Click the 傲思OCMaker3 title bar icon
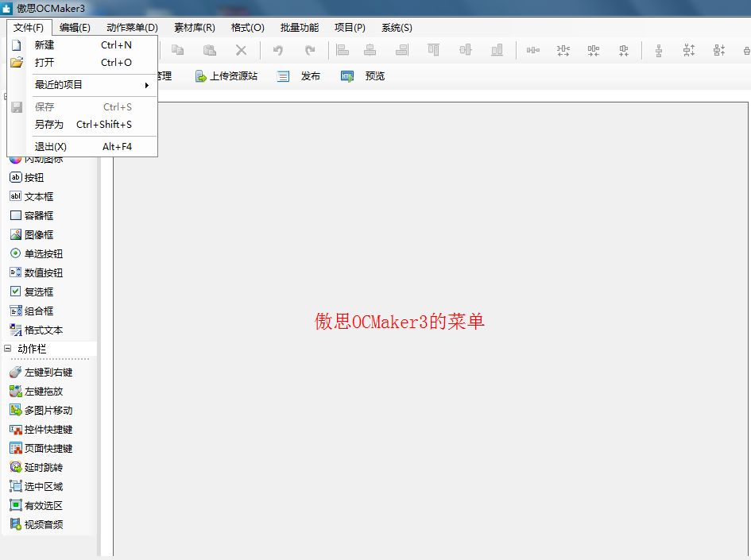 click(x=6, y=8)
